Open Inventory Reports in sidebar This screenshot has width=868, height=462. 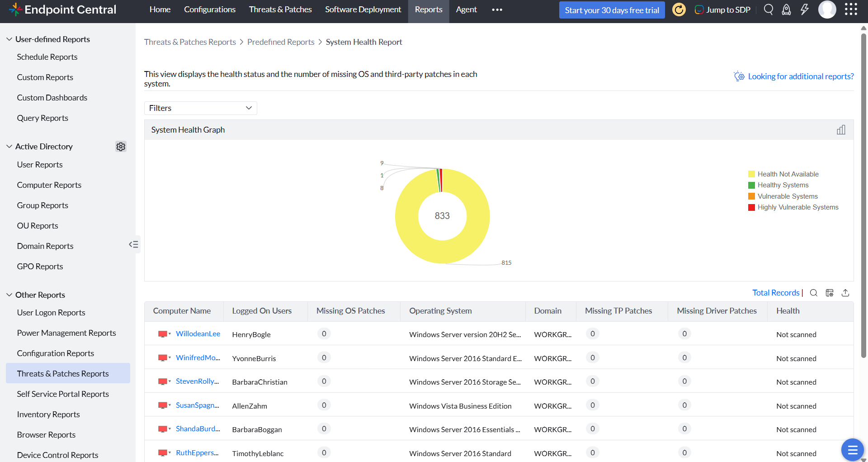(48, 414)
